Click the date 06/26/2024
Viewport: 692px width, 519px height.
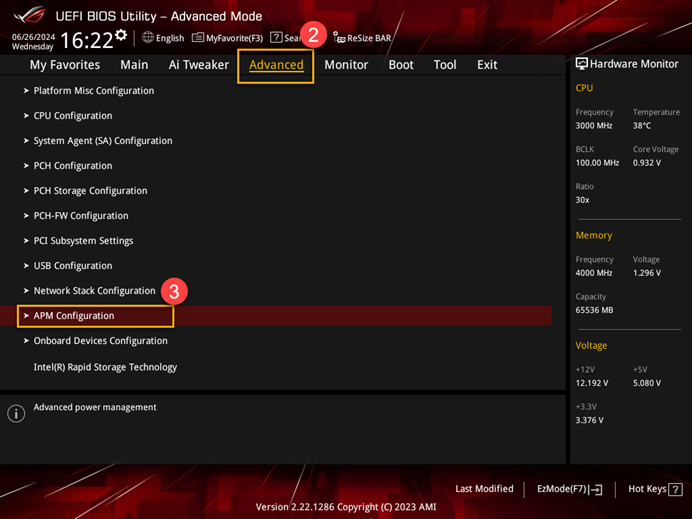[33, 37]
